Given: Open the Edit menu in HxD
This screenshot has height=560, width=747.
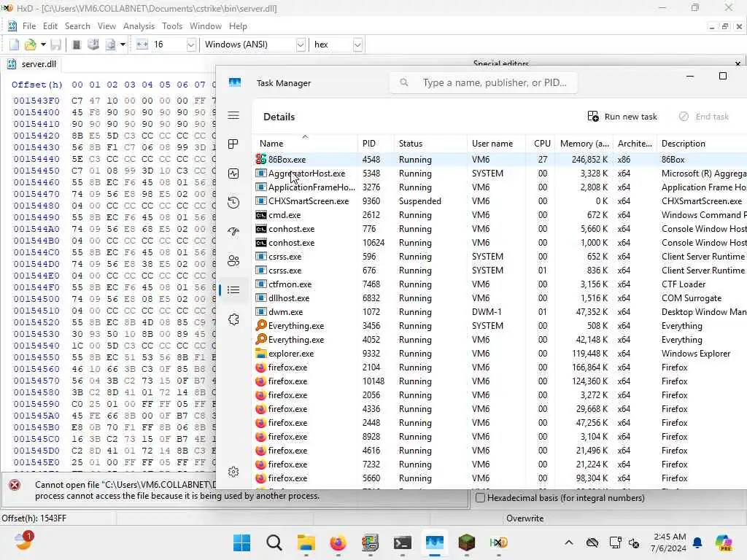Looking at the screenshot, I should tap(50, 26).
